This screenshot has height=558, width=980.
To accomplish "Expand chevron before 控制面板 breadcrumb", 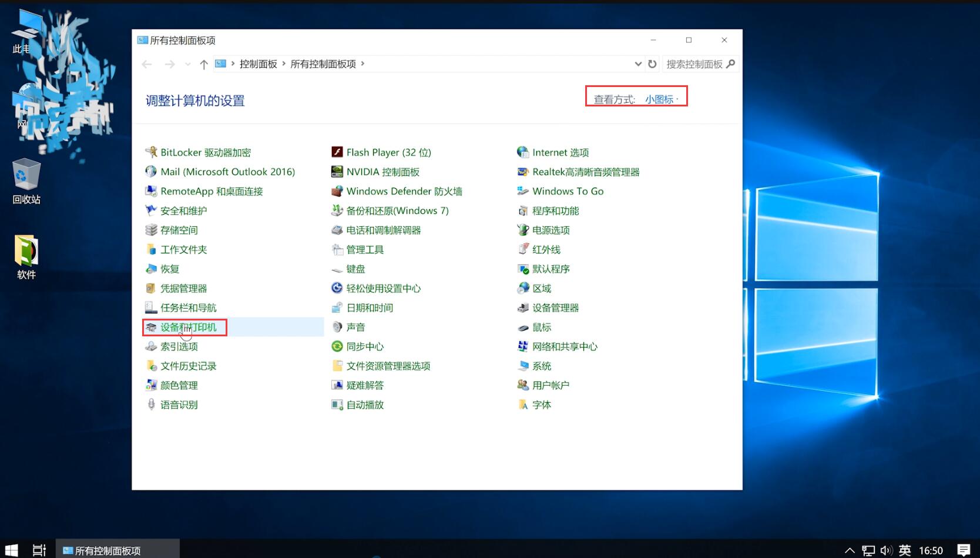I will coord(233,64).
